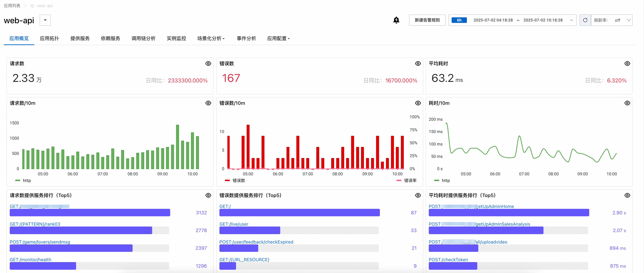This screenshot has width=644, height=273.
Task: Open the 场景化分析 menu
Action: [210, 38]
